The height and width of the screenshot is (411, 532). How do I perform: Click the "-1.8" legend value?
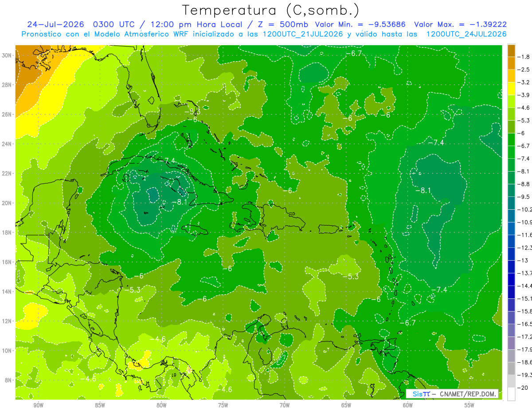(x=524, y=57)
